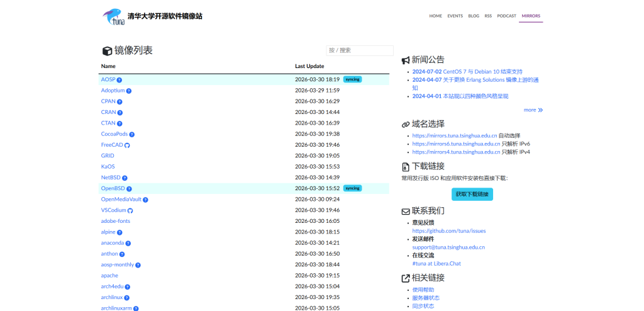The width and height of the screenshot is (644, 311).
Task: Open help icon next to OpenMediaVault
Action: tap(145, 200)
